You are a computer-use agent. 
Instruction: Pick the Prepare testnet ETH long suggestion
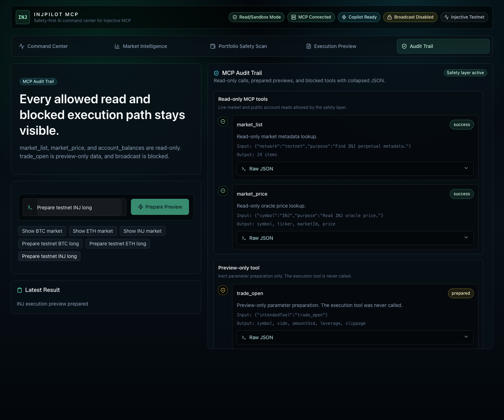(x=118, y=244)
